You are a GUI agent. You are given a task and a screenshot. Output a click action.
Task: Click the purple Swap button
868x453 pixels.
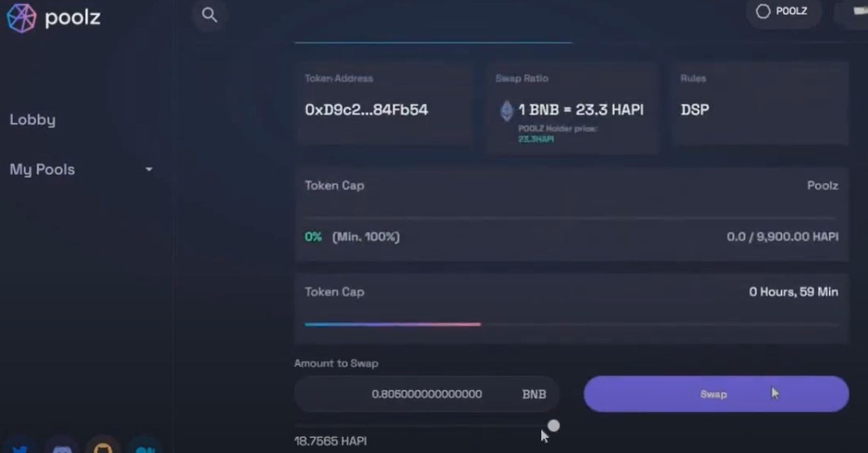coord(716,394)
